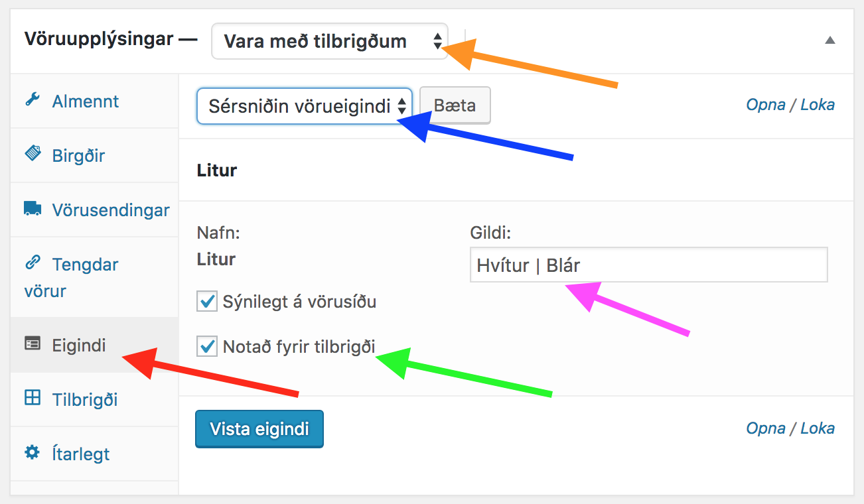
Task: Click the Gildi value input field
Action: [648, 265]
